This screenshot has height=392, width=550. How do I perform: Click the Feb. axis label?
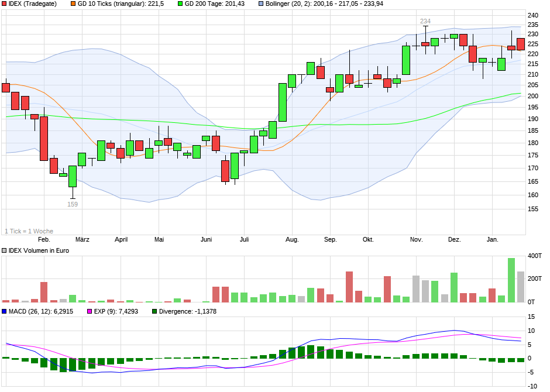pyautogui.click(x=45, y=239)
